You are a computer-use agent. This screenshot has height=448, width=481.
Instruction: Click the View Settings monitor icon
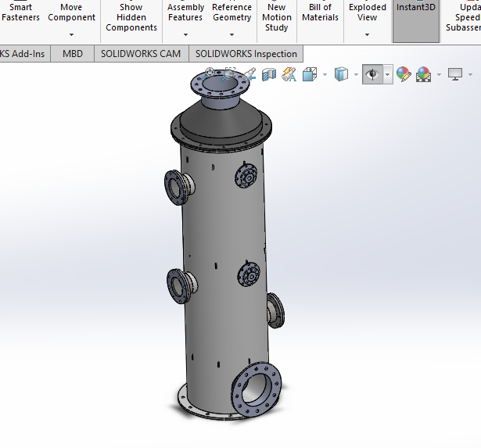point(455,75)
